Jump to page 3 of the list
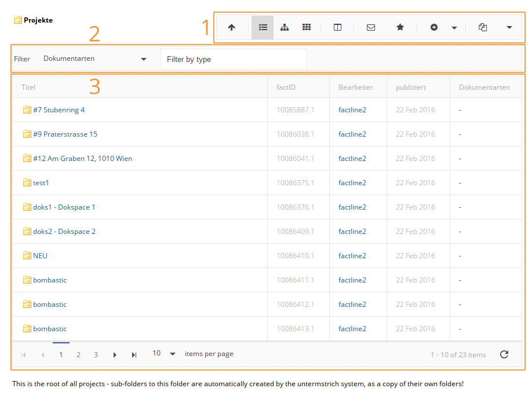Viewport: 532px width, 403px height. (96, 354)
